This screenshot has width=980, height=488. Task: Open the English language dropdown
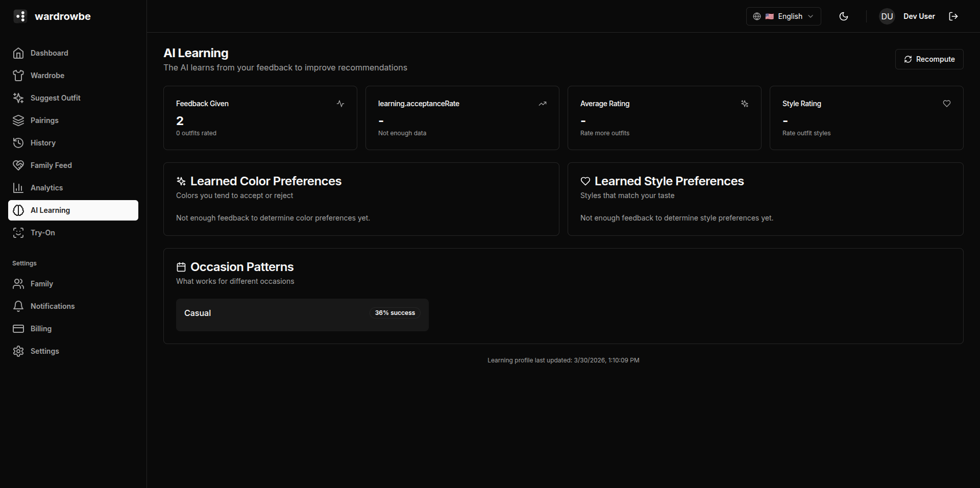[x=783, y=16]
